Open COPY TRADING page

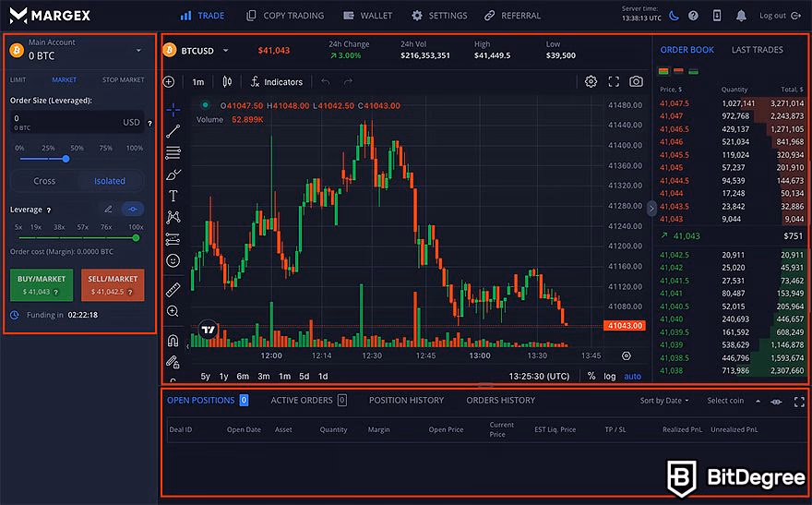click(285, 16)
